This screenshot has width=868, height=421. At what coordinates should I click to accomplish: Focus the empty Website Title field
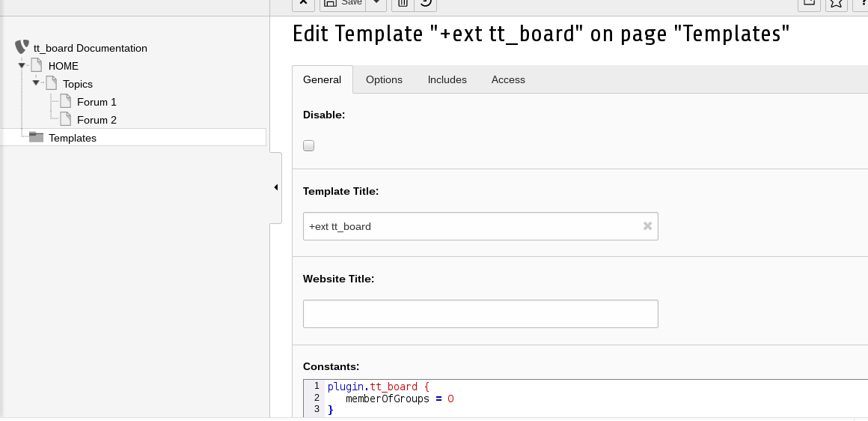click(x=480, y=314)
